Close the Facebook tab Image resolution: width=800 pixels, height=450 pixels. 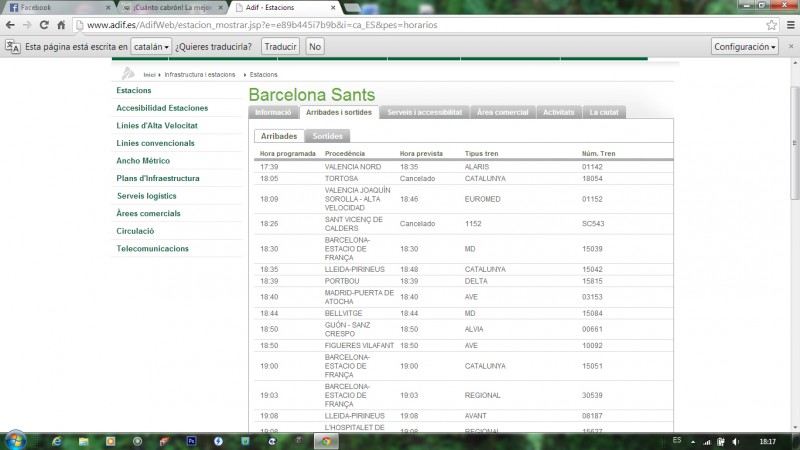click(108, 8)
